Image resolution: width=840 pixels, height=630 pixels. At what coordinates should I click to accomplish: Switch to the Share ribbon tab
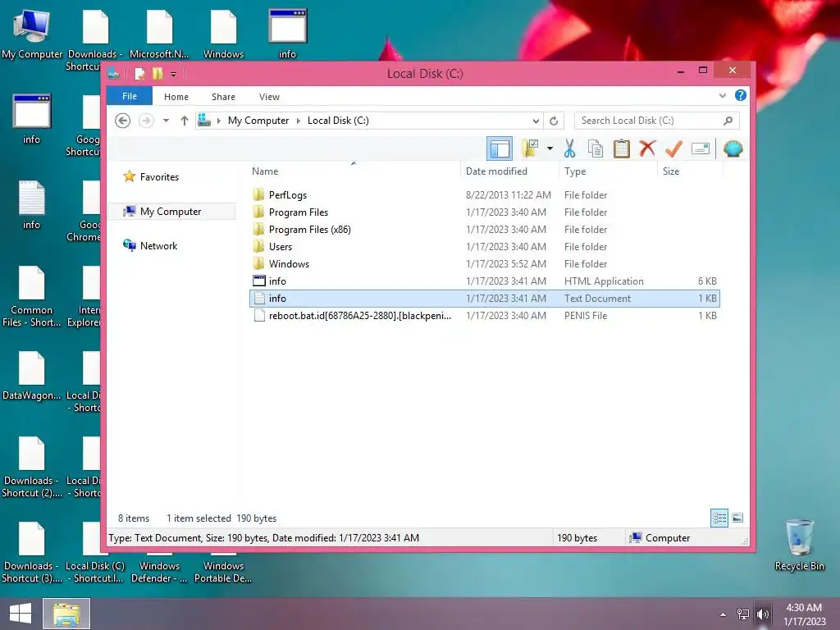223,97
